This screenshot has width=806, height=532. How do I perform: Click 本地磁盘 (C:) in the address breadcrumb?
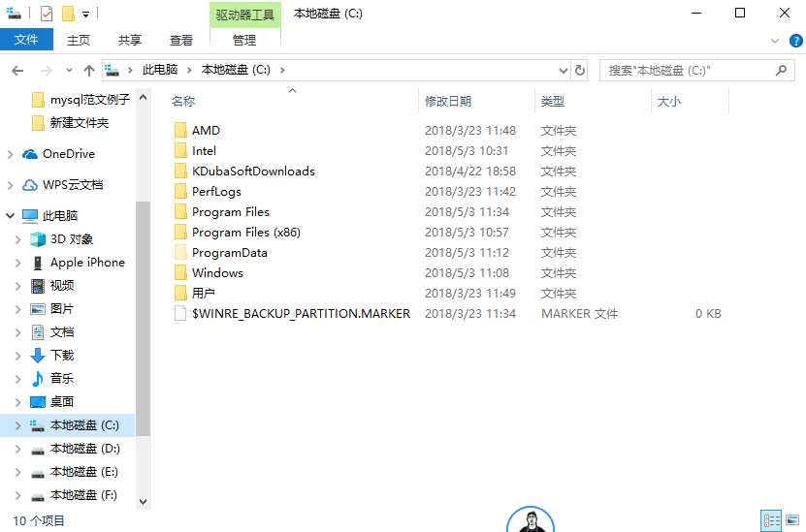[236, 70]
